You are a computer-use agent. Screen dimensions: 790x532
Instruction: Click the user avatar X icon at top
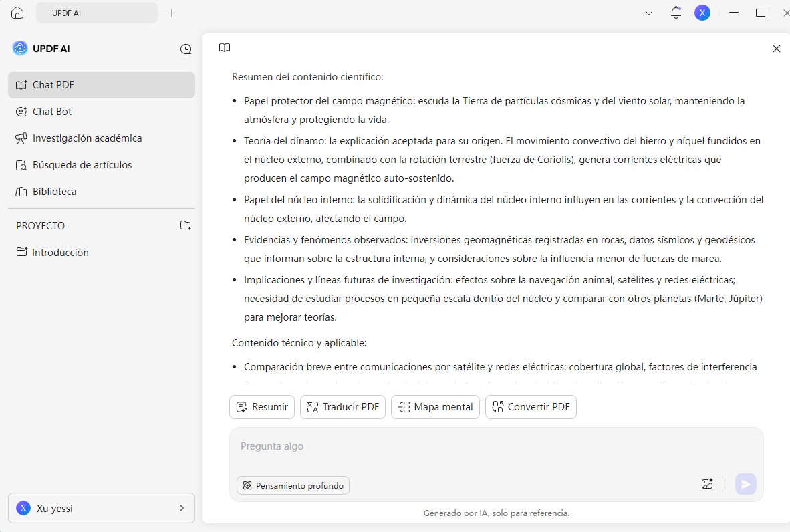point(702,13)
